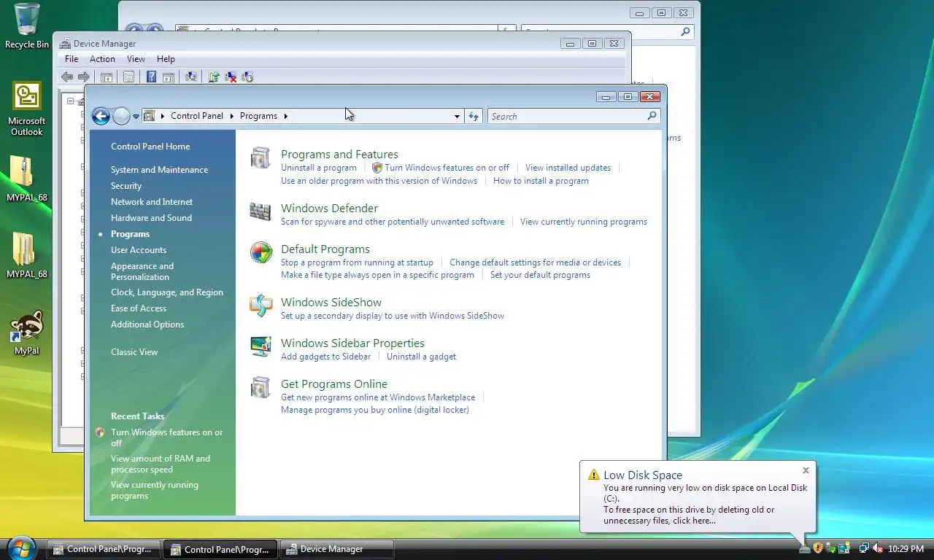
Task: Open the Windows Start orb
Action: point(21,547)
